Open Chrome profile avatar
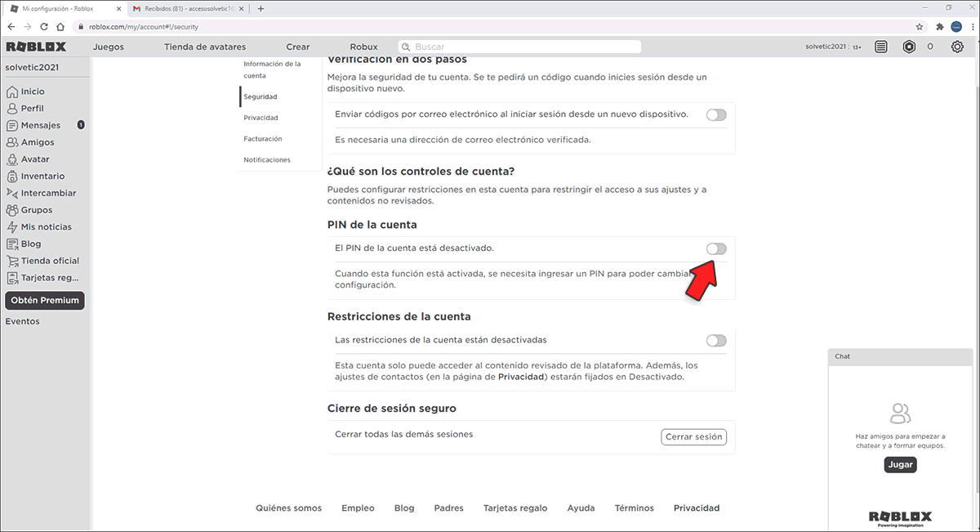 point(955,26)
